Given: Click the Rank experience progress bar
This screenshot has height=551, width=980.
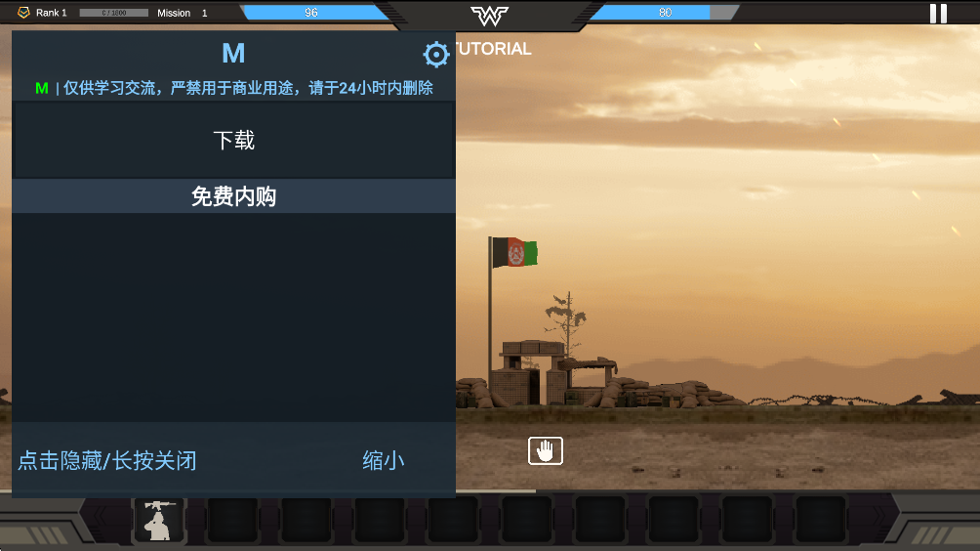Looking at the screenshot, I should (x=114, y=13).
